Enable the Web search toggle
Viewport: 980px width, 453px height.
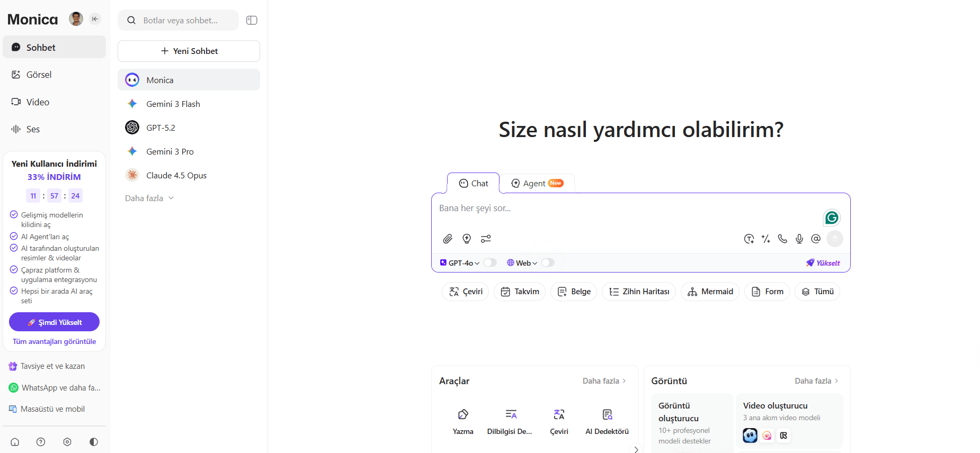pyautogui.click(x=548, y=262)
